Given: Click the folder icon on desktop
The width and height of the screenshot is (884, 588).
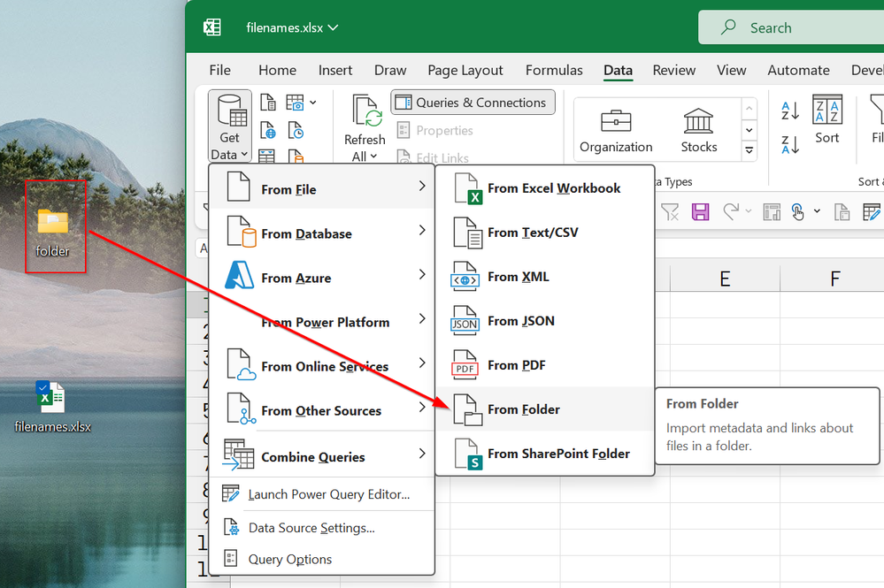Looking at the screenshot, I should click(53, 221).
